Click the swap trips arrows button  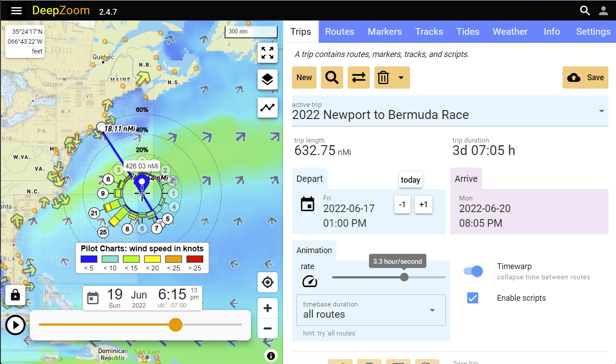(359, 78)
